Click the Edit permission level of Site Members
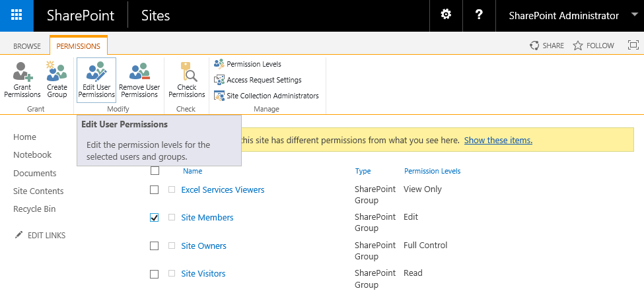 (411, 216)
